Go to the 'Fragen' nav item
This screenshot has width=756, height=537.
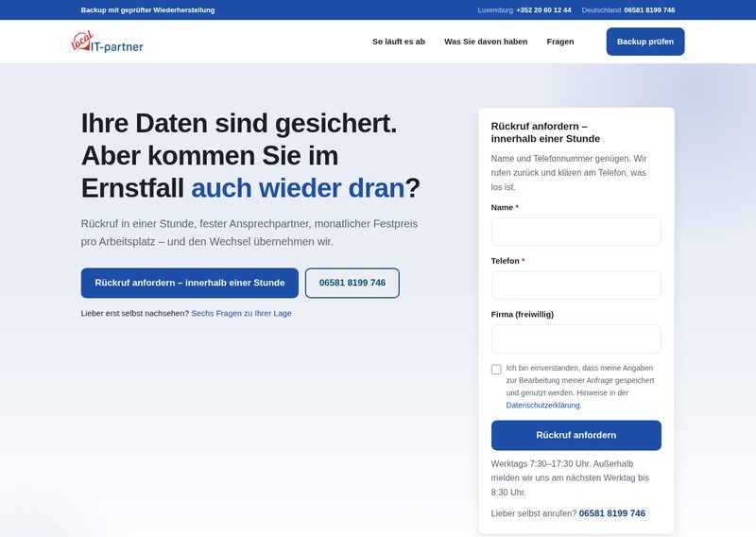pos(560,42)
